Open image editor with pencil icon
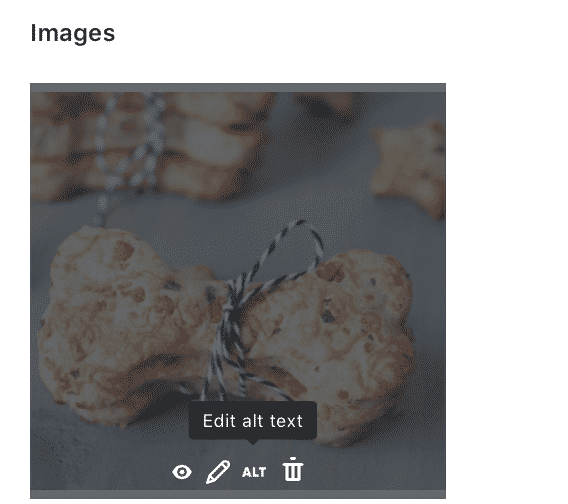The image size is (568, 504). 218,472
